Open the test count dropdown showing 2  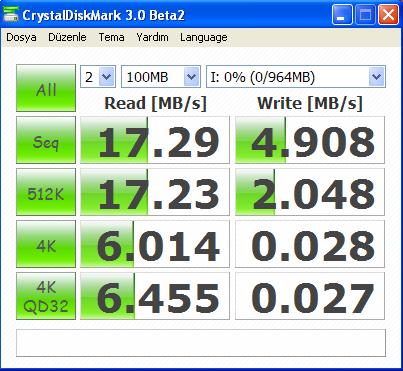click(x=98, y=77)
